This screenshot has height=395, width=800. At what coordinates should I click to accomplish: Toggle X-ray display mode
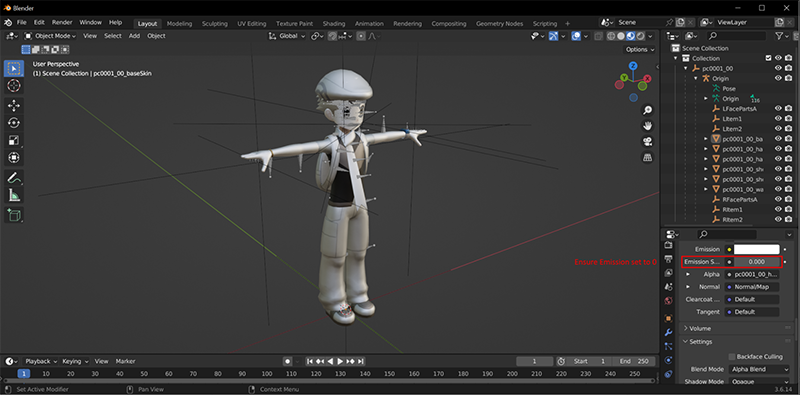(x=599, y=36)
